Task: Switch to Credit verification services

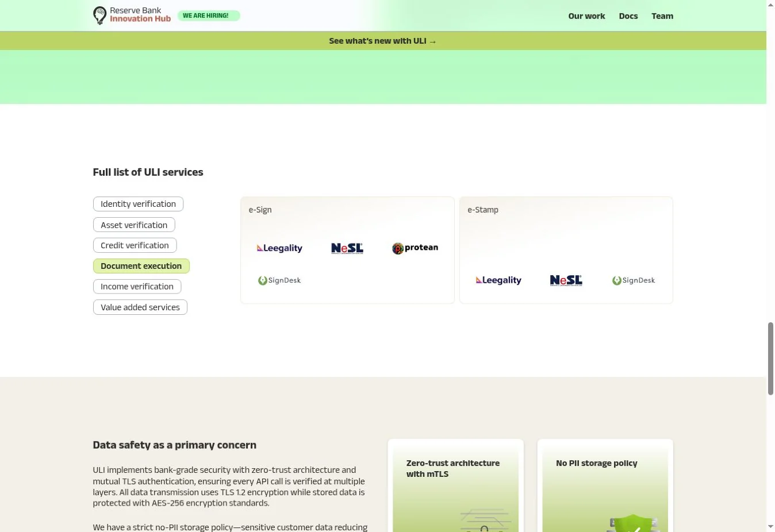Action: pyautogui.click(x=135, y=245)
